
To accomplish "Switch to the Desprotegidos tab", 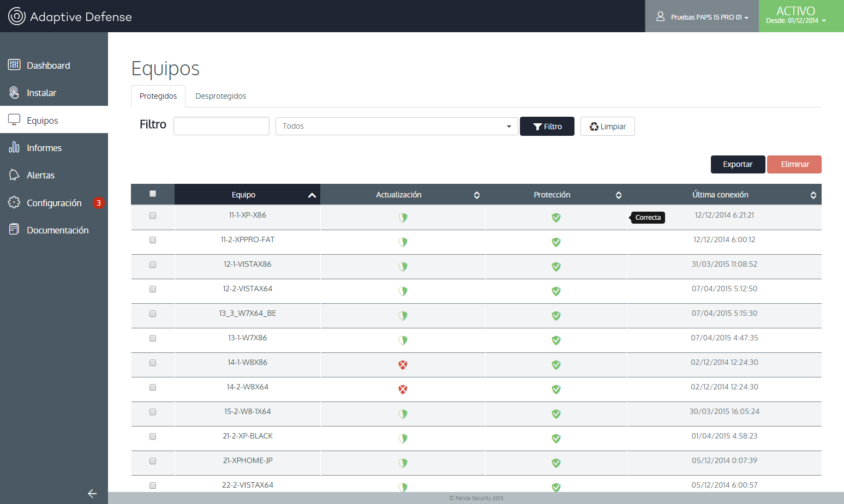I will pyautogui.click(x=220, y=96).
